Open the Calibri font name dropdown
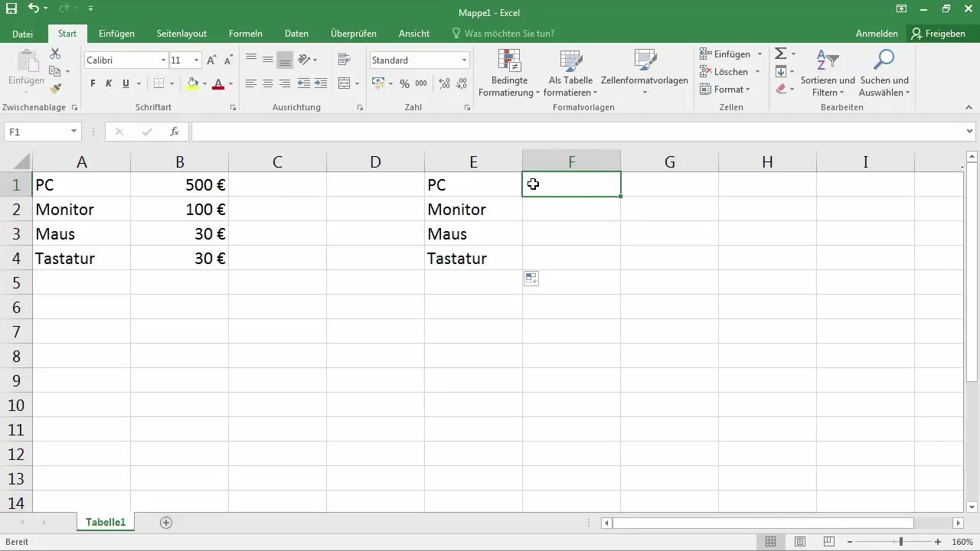The height and width of the screenshot is (551, 980). click(x=163, y=60)
